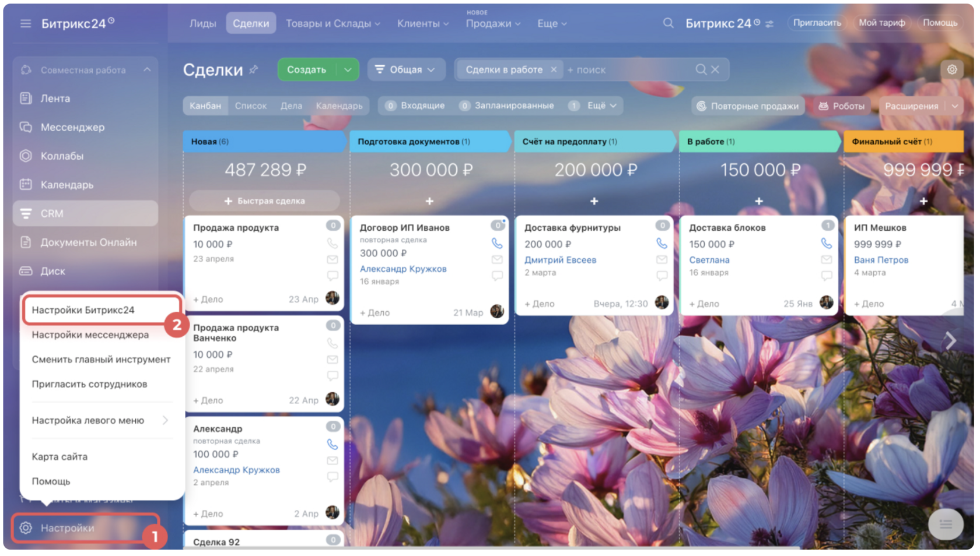
Task: Add deal in В работе column
Action: click(759, 201)
